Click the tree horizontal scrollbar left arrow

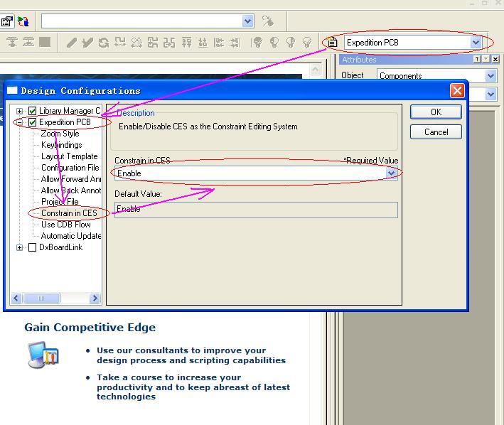16,298
